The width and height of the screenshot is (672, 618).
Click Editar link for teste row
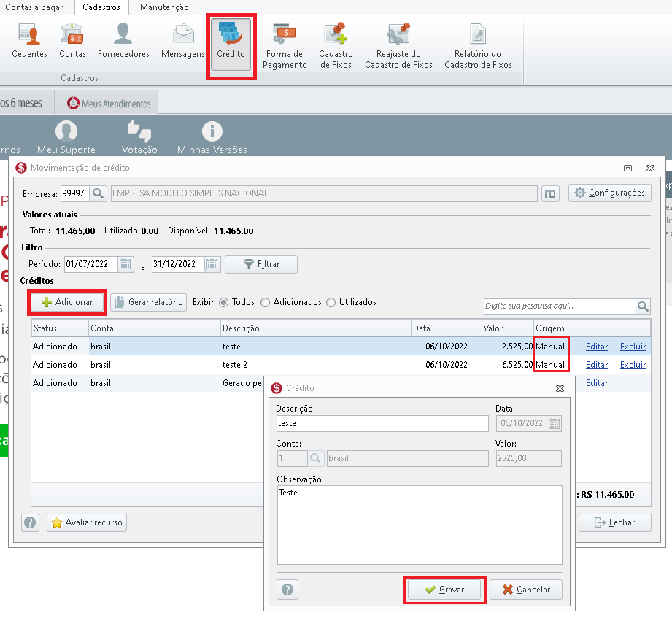pos(597,347)
